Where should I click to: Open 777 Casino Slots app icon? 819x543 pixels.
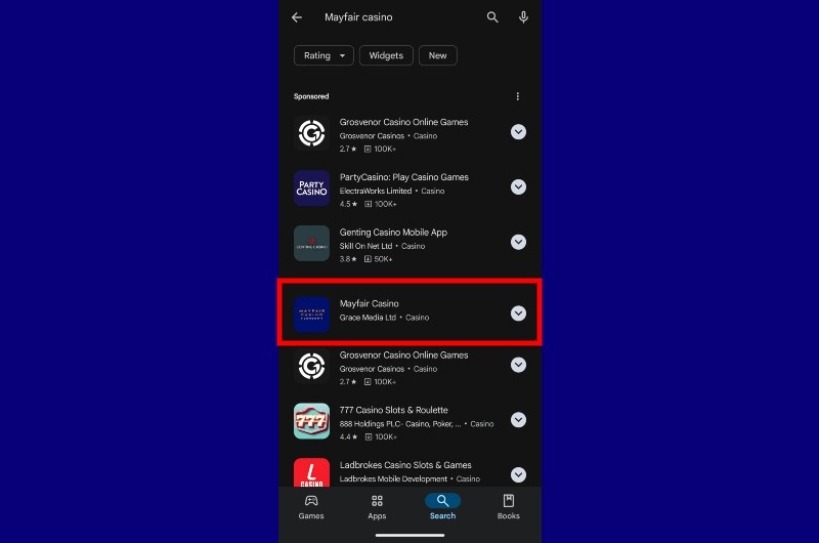click(312, 421)
